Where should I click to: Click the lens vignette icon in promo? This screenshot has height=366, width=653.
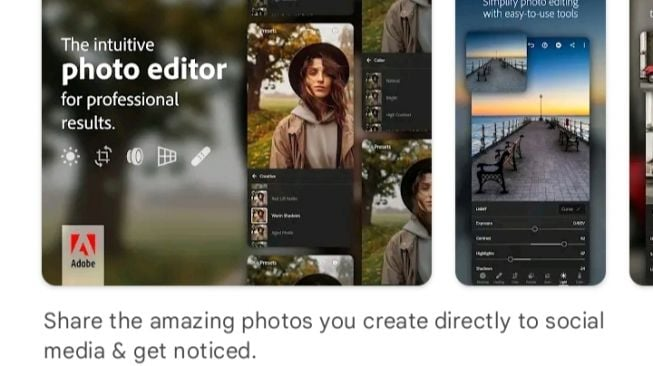135,157
